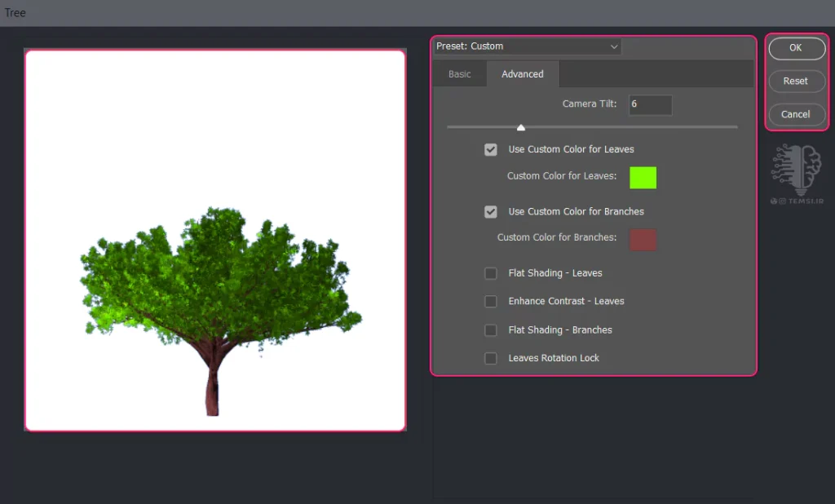Image resolution: width=835 pixels, height=504 pixels.
Task: Uncheck Use Custom Color for Leaves
Action: pyautogui.click(x=490, y=150)
